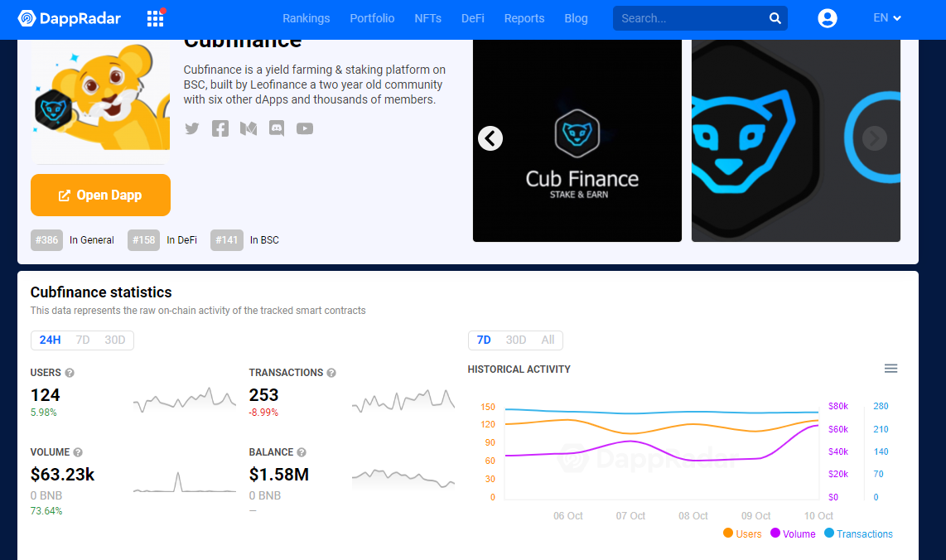Click the 124 users value
The image size is (946, 560).
[46, 395]
